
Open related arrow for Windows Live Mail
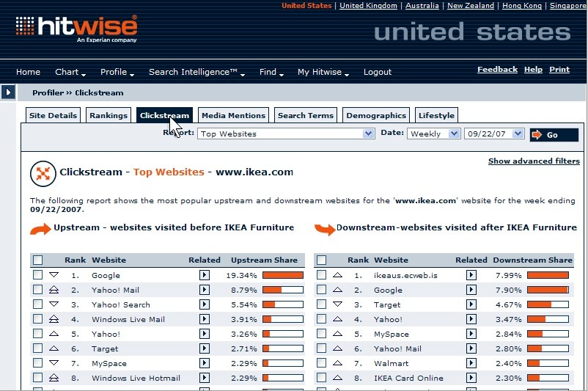coord(205,319)
